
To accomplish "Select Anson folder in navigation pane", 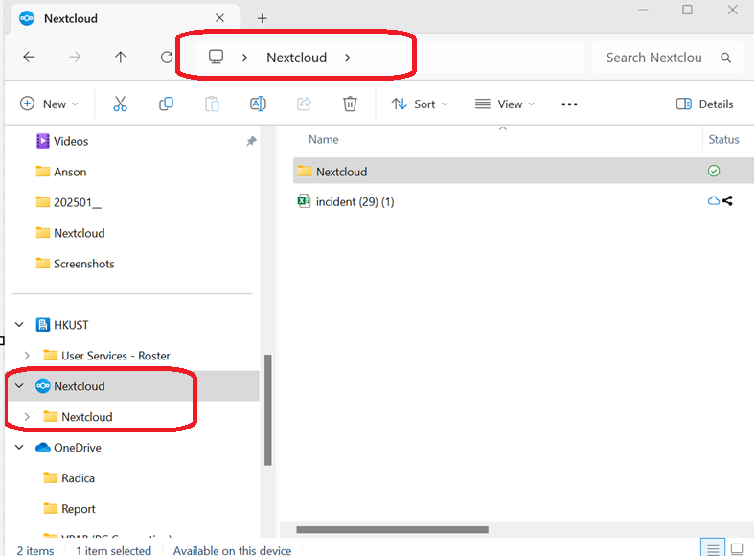I will click(61, 172).
